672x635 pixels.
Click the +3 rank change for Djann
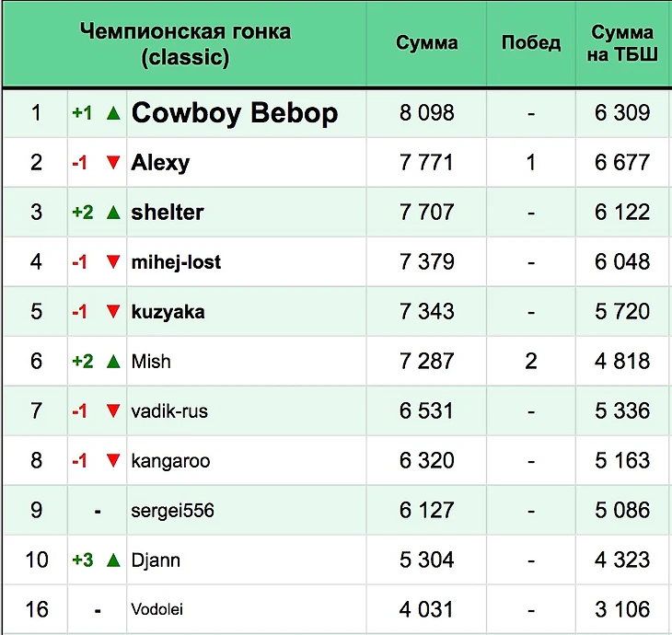click(83, 560)
